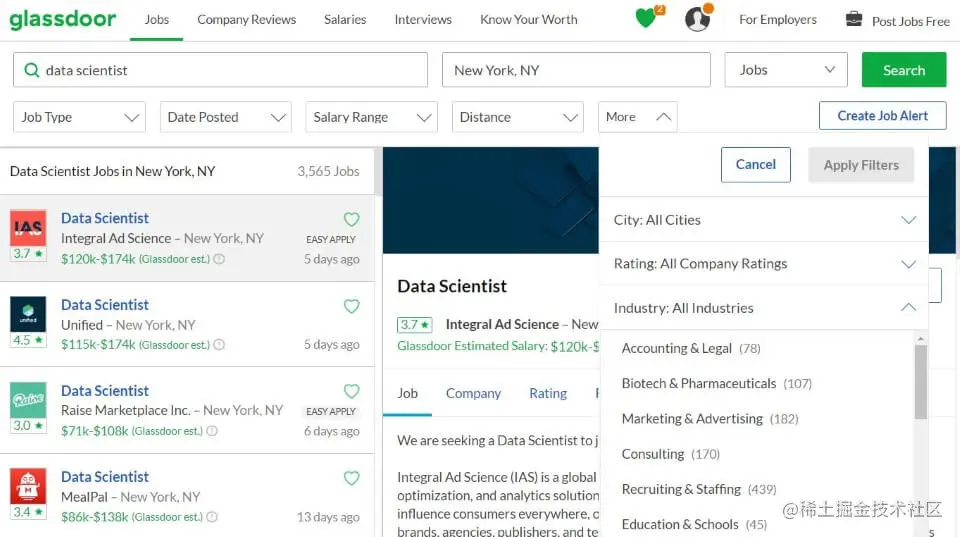Collapse the More filters dropdown

coord(638,117)
